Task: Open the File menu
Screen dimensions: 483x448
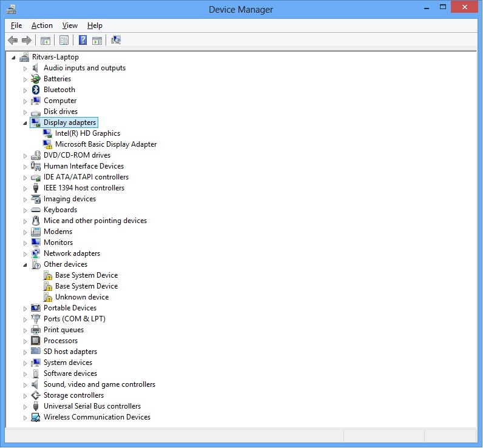Action: (16, 25)
